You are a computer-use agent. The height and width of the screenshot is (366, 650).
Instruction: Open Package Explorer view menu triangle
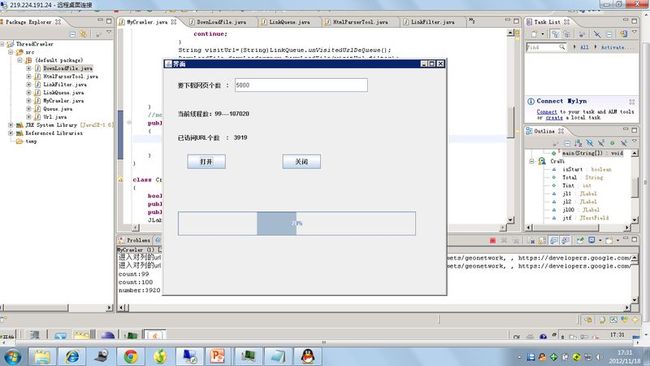(x=109, y=33)
